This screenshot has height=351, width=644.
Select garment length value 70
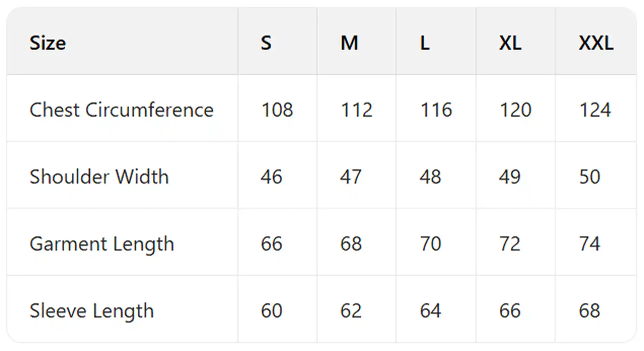click(430, 244)
